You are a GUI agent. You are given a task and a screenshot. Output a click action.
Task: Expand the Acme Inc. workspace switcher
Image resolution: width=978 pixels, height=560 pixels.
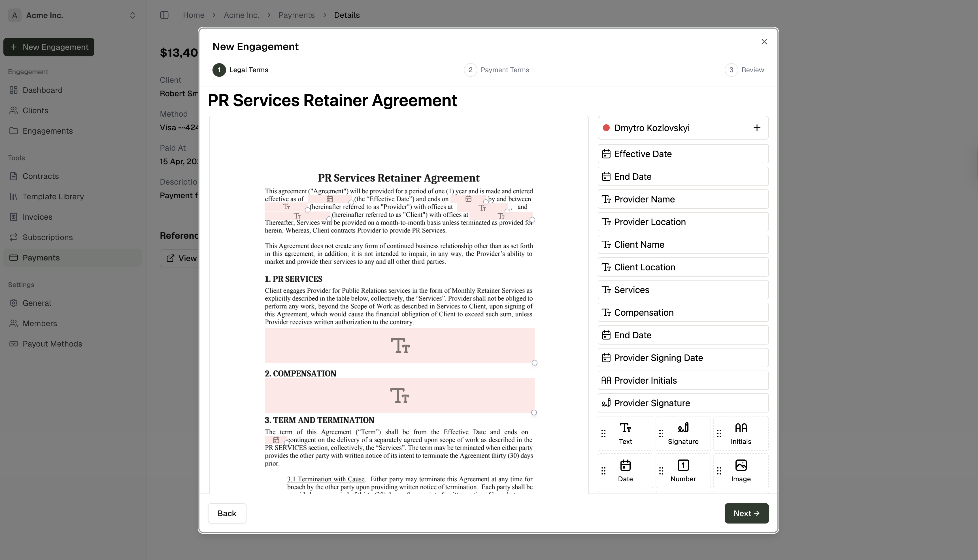[x=132, y=15]
